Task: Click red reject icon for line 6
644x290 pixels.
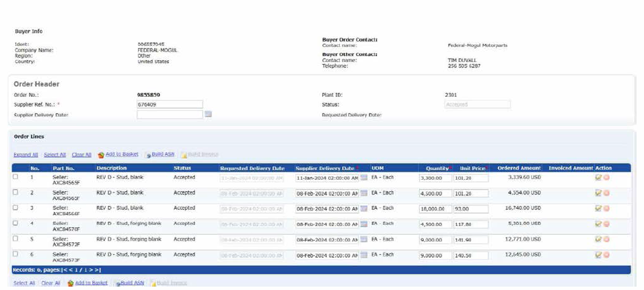Action: click(x=606, y=255)
